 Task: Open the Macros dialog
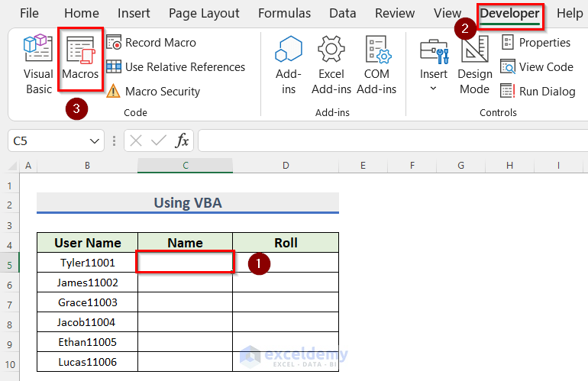(x=80, y=58)
